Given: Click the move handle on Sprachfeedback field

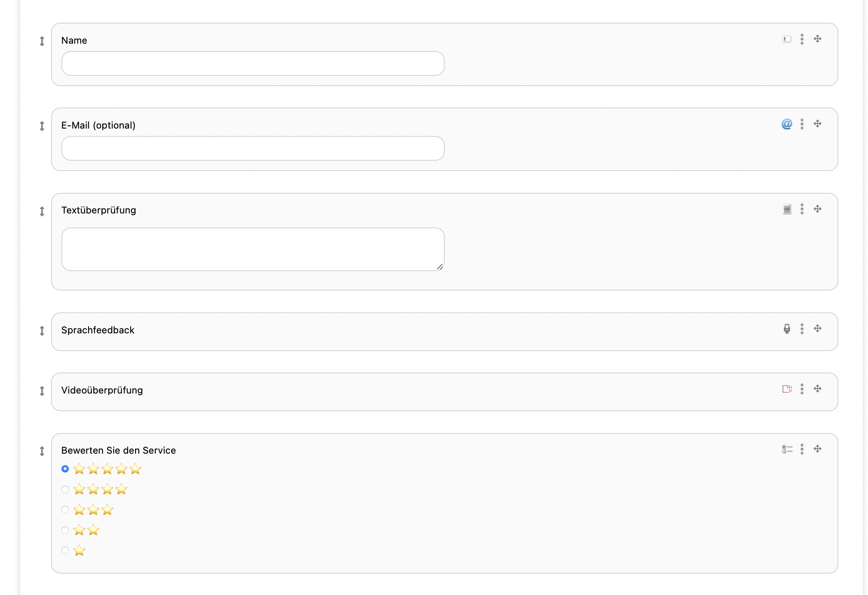Looking at the screenshot, I should pyautogui.click(x=817, y=329).
